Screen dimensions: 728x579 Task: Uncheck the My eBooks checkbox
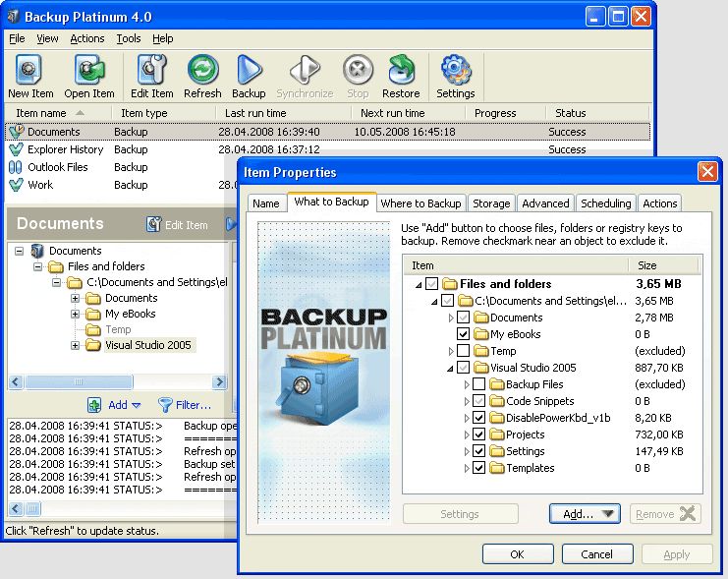[x=463, y=334]
